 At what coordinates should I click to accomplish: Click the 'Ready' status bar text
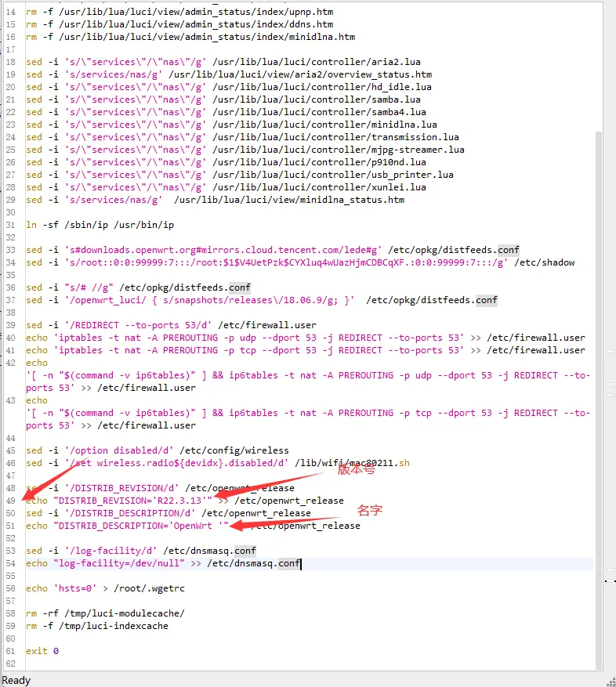(16, 680)
